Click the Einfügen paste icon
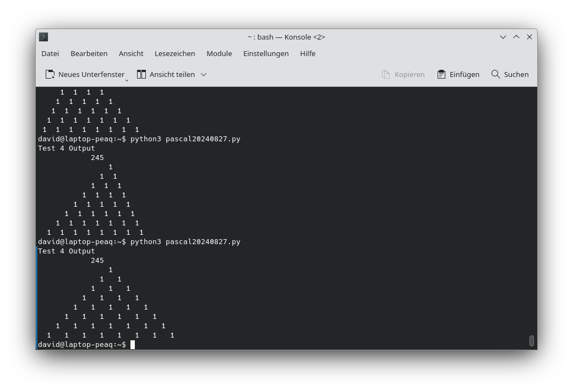This screenshot has height=392, width=573. point(441,74)
